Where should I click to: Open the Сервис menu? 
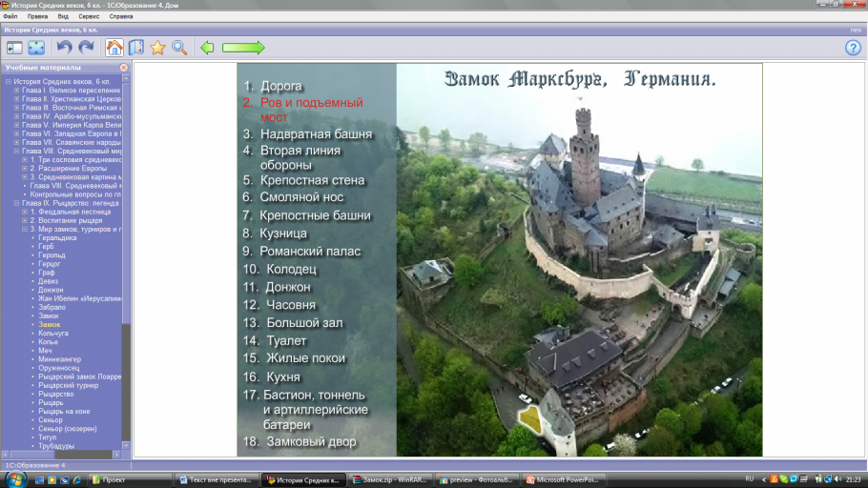[89, 16]
